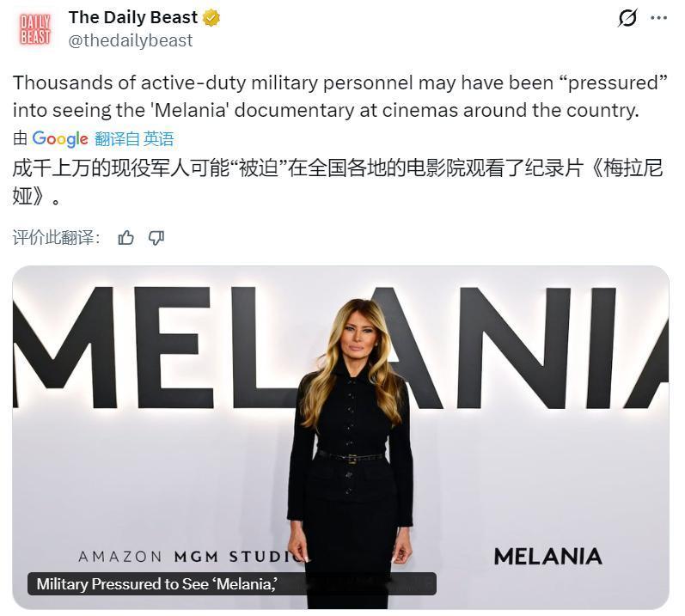Click the '由' text before Google logo
This screenshot has height=616, width=685.
click(21, 138)
